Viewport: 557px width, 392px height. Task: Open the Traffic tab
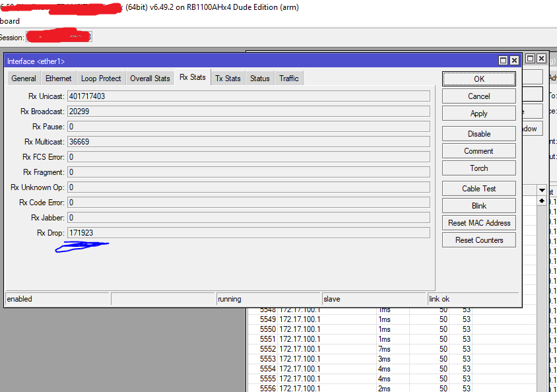[x=289, y=79]
